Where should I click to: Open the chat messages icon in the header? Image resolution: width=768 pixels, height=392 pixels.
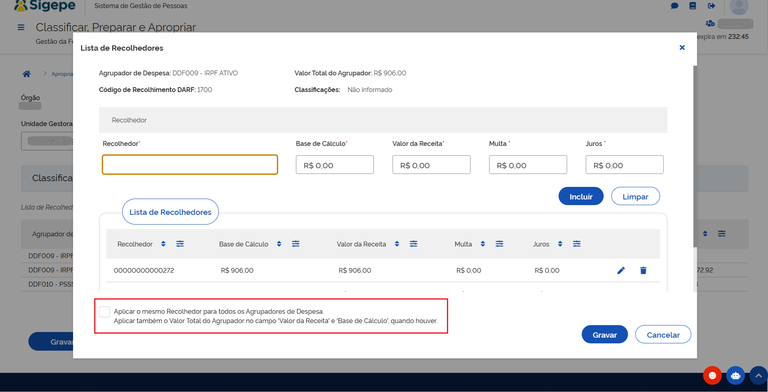[x=674, y=6]
